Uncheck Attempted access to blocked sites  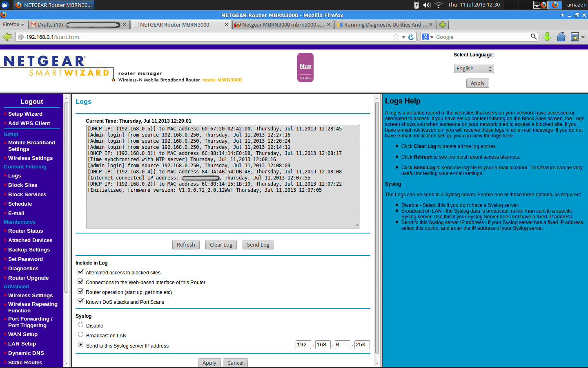pos(81,272)
